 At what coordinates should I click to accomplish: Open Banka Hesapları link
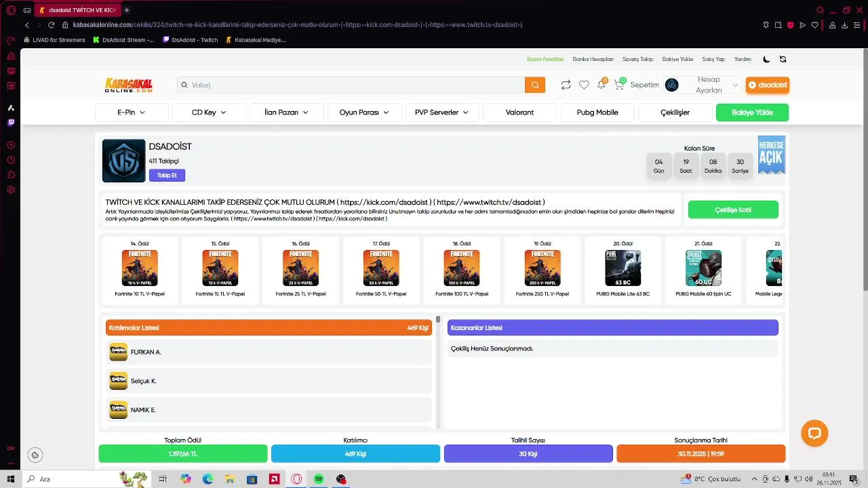point(593,59)
